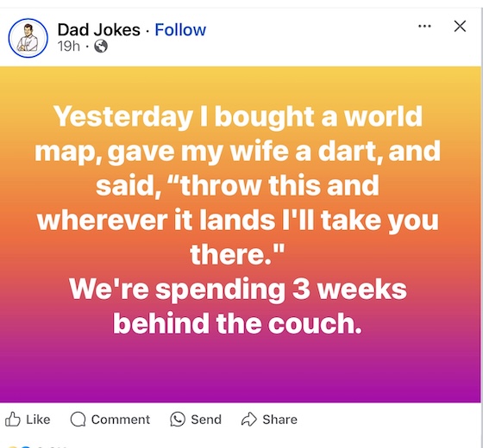This screenshot has width=483, height=448.
Task: Click the 19h post timestamp
Action: pos(69,47)
